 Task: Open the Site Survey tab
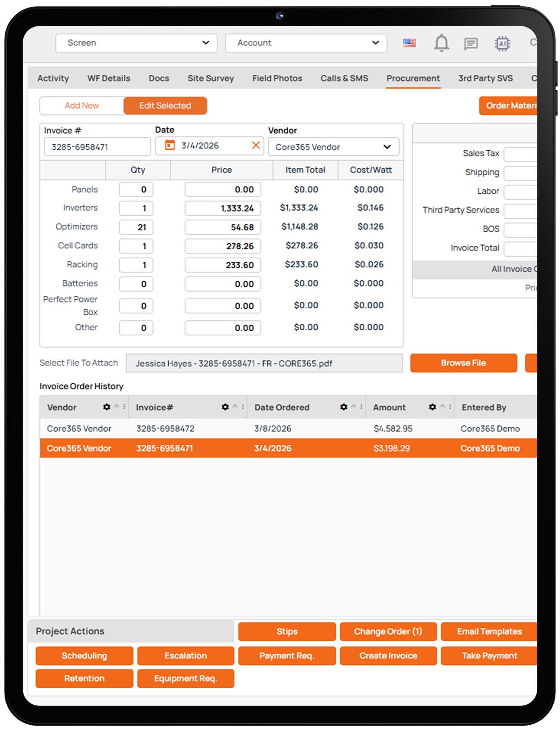pos(211,78)
